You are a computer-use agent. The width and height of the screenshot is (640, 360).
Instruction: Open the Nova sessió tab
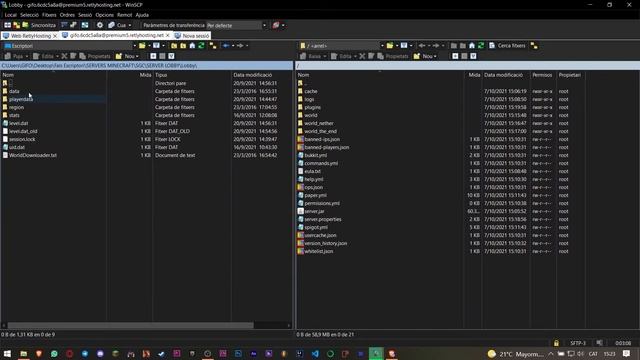pyautogui.click(x=192, y=36)
